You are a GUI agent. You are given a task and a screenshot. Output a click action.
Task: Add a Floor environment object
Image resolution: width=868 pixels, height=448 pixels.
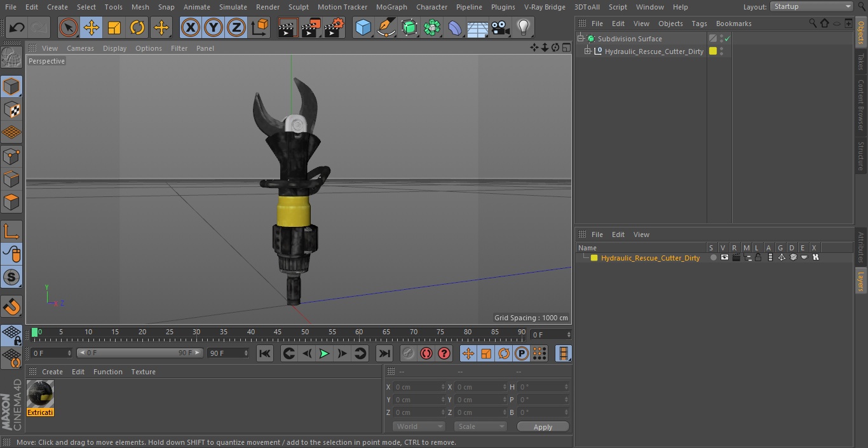pos(478,27)
